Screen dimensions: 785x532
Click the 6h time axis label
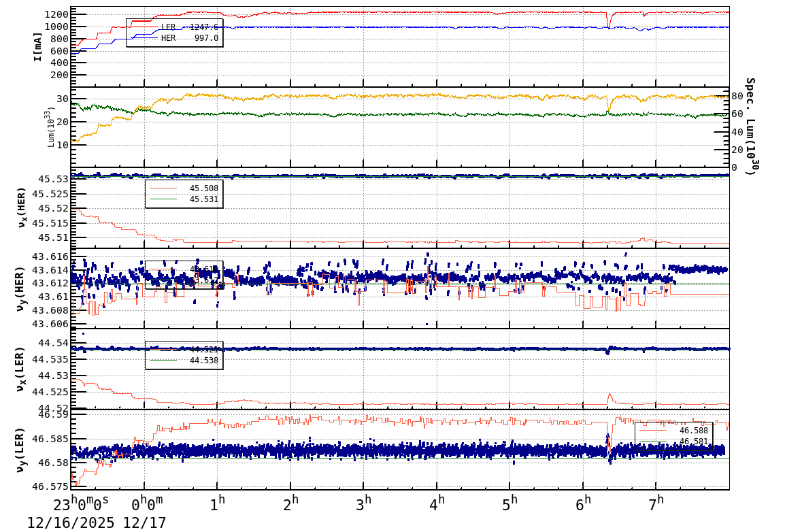pyautogui.click(x=583, y=503)
